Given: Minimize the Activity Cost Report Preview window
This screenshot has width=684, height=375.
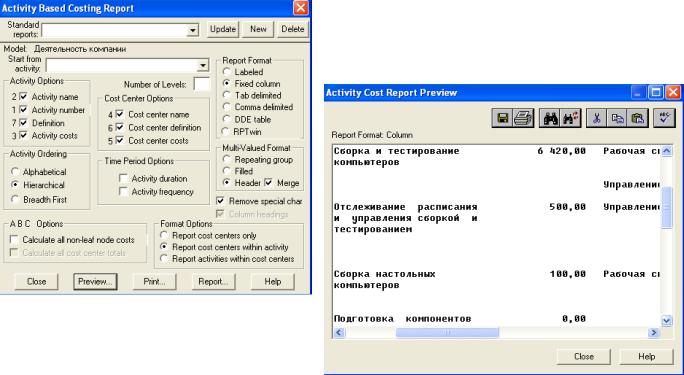Looking at the screenshot, I should tap(639, 92).
